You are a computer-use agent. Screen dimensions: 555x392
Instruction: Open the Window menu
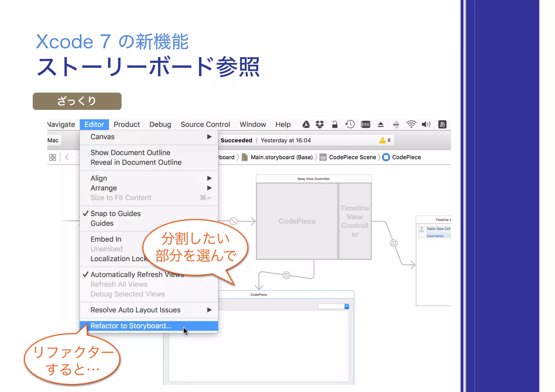[x=253, y=125]
